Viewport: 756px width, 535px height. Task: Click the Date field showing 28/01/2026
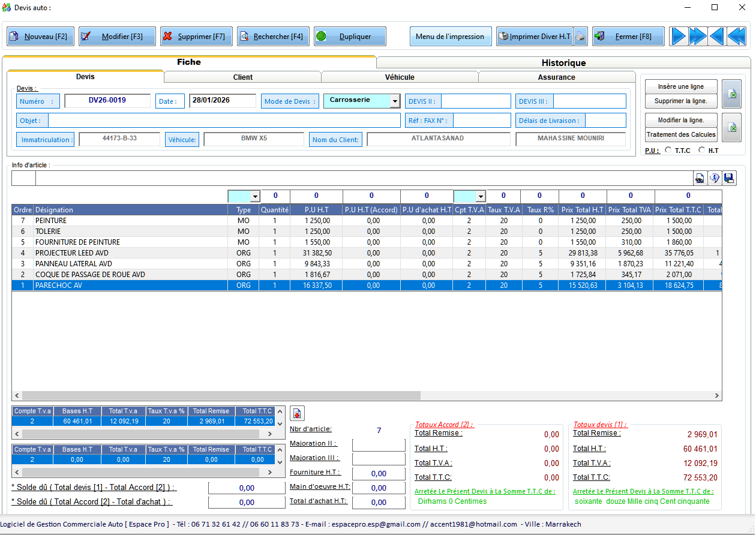click(223, 101)
